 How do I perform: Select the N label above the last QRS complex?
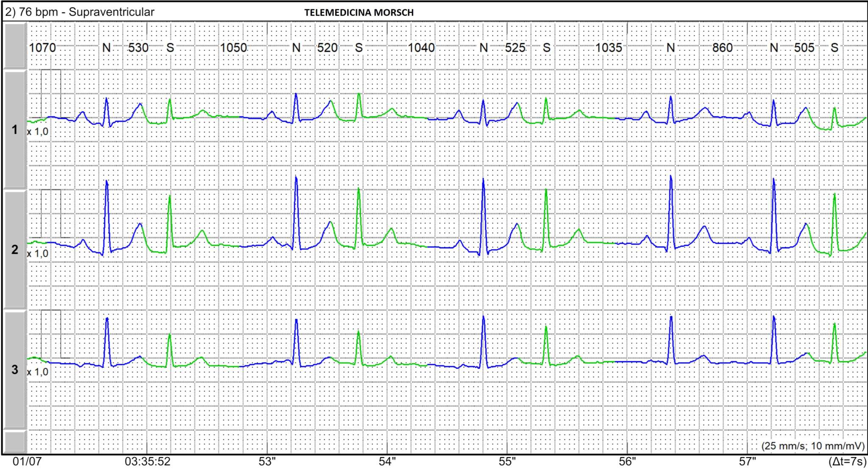pos(774,48)
